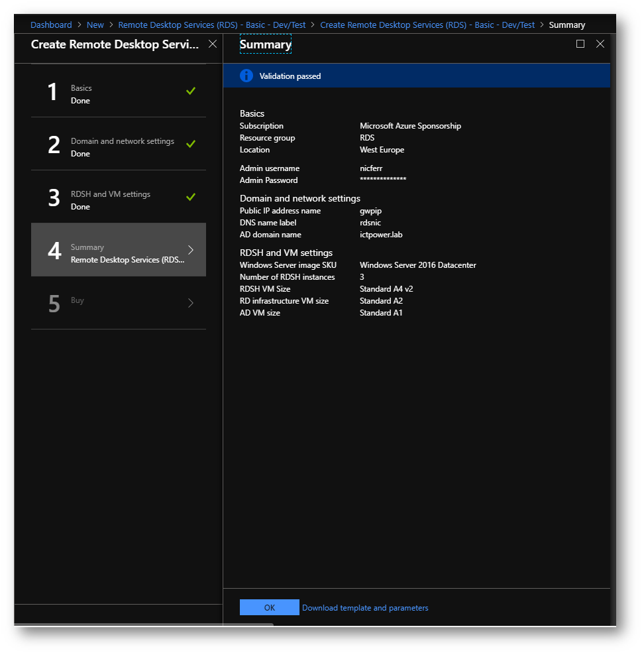The width and height of the screenshot is (644, 655).
Task: Select step 5 Buy
Action: 119,303
